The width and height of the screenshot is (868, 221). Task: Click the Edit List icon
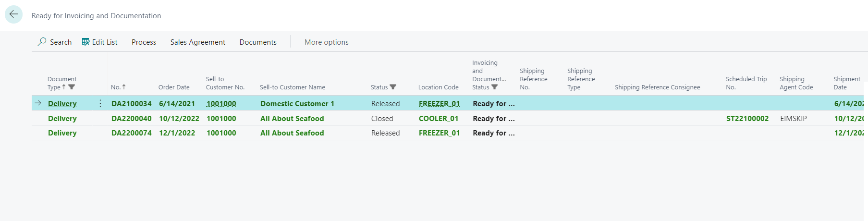coord(86,42)
